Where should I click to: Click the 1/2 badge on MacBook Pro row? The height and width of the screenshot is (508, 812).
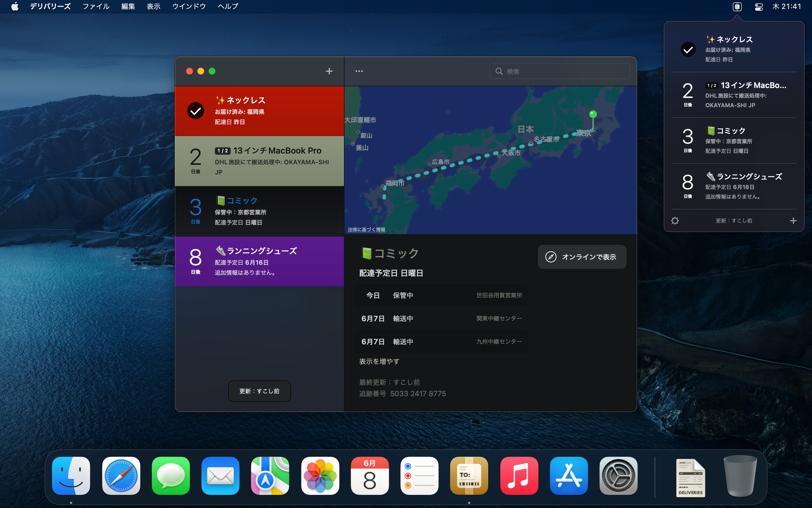[x=222, y=151]
